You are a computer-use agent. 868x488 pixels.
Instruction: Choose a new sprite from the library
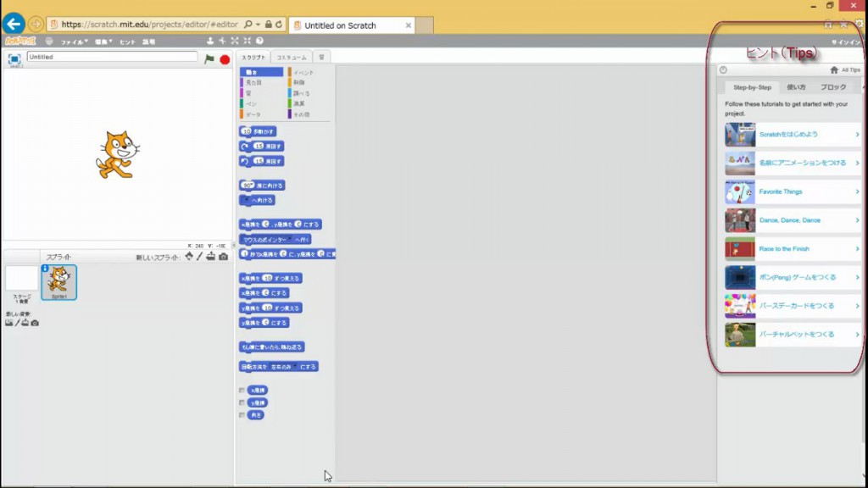click(189, 257)
